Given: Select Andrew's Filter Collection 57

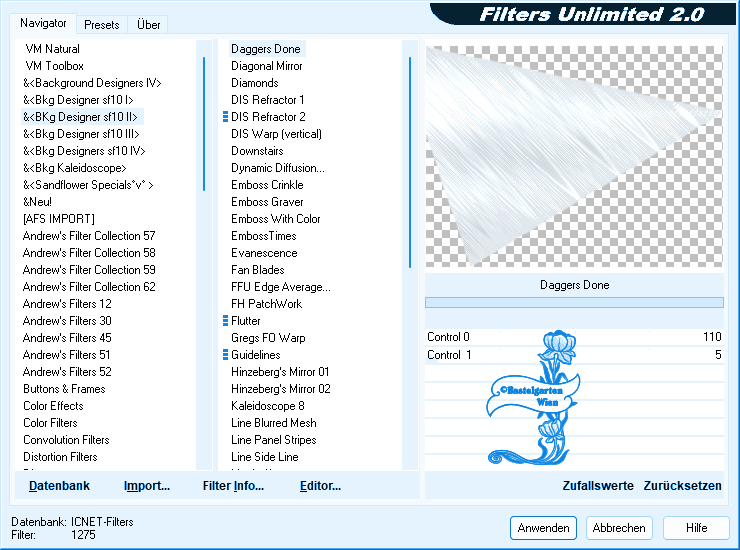Looking at the screenshot, I should click(89, 236).
